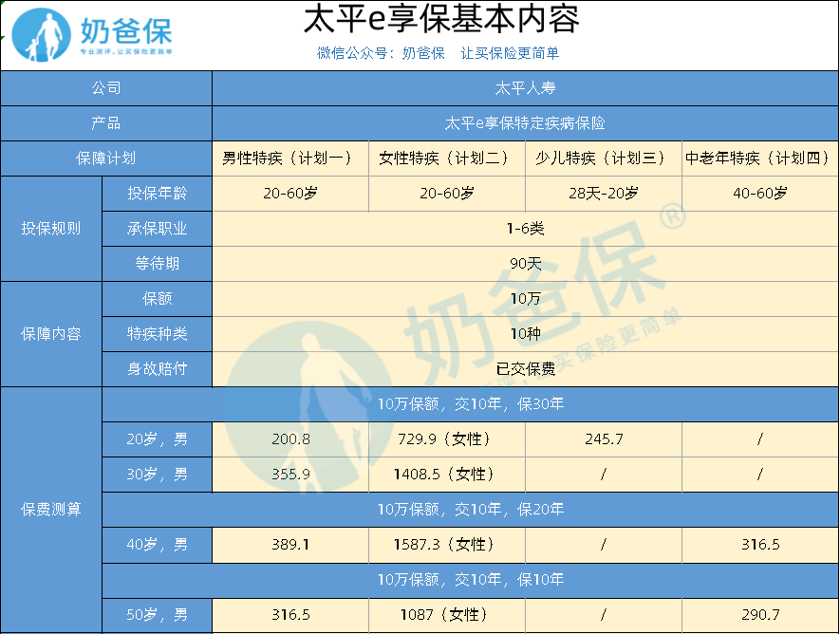Click the title 太平e享保基本内容
Viewport: 840px width, 634px height.
(x=441, y=19)
